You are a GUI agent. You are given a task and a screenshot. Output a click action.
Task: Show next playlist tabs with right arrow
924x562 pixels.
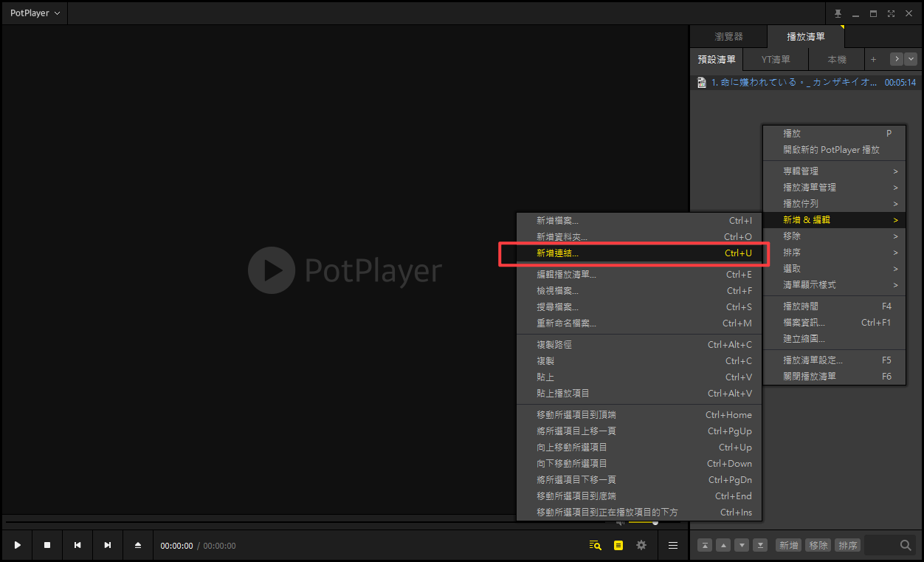point(897,59)
